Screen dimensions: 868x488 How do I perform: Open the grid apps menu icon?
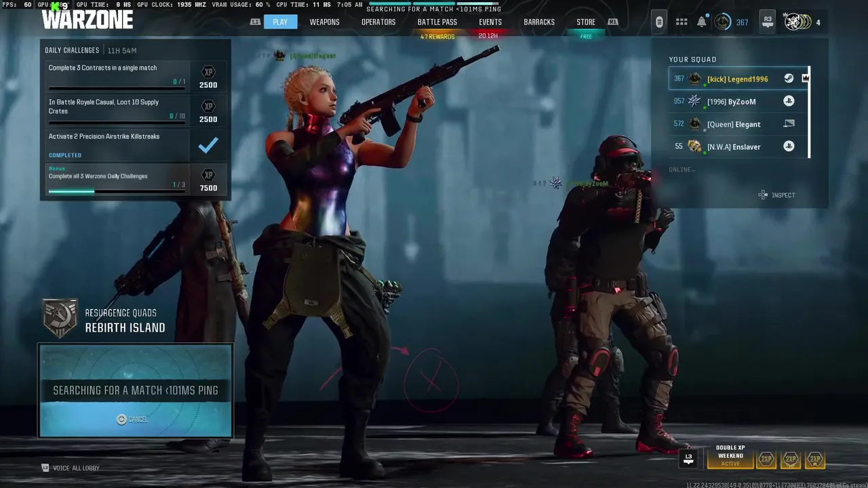tap(682, 22)
